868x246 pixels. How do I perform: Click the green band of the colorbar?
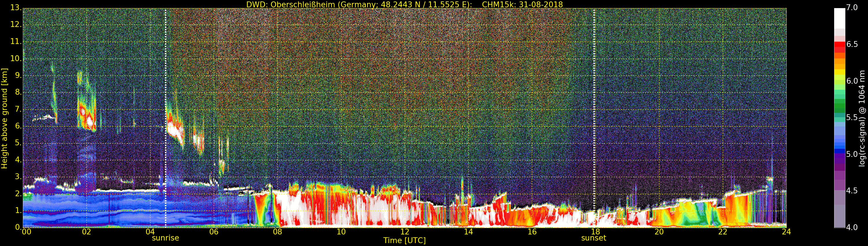tap(839, 106)
